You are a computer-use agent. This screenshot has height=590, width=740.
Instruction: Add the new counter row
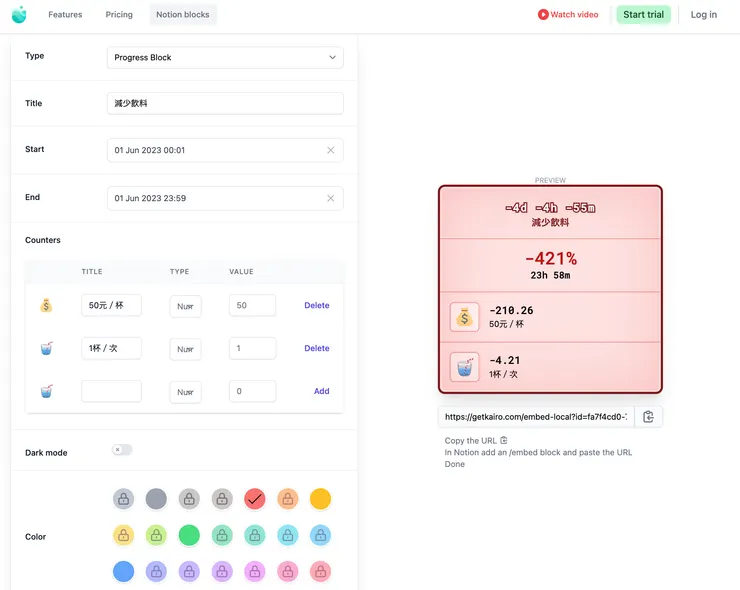pos(321,391)
